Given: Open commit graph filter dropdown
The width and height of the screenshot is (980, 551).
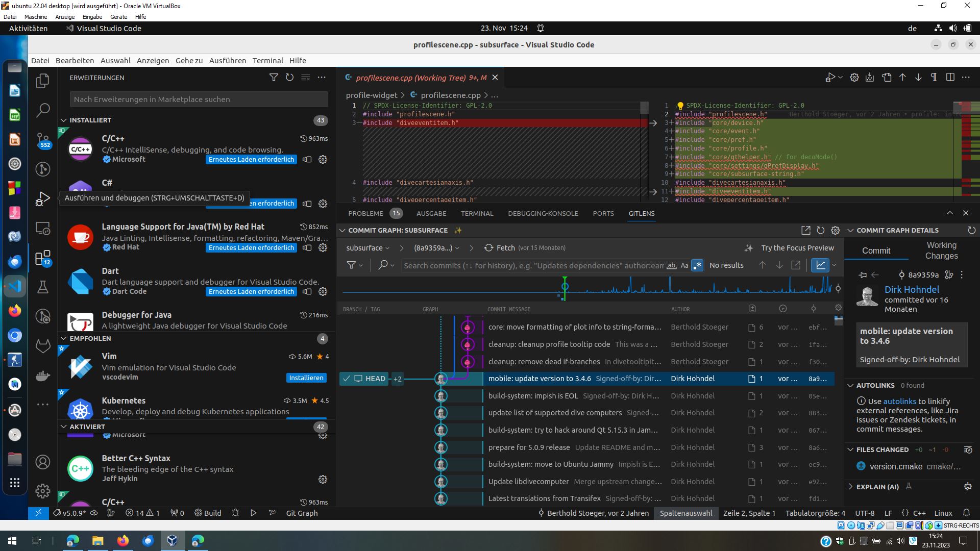Looking at the screenshot, I should pos(355,265).
